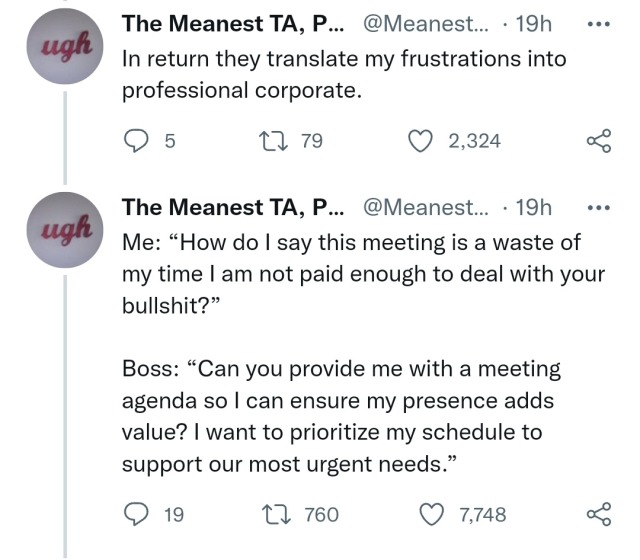This screenshot has height=560, width=640.
Task: Retweet the first tweet with 79 retweets
Action: (283, 142)
